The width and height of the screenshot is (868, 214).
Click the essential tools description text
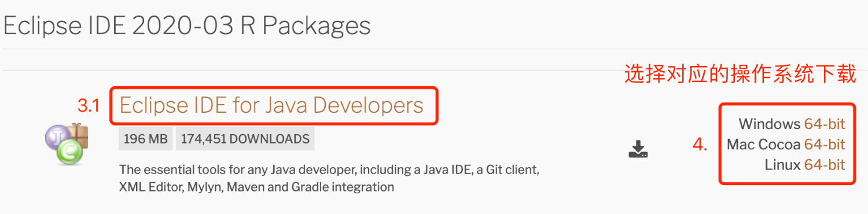point(329,178)
